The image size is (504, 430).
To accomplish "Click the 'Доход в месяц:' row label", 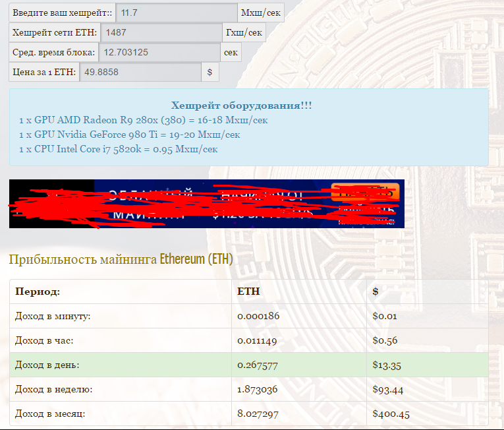I will tap(50, 414).
